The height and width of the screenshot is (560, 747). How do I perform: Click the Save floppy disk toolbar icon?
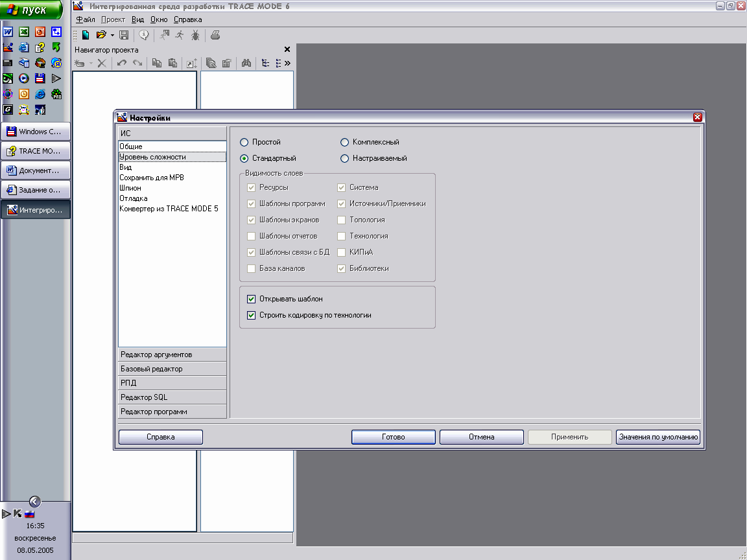tap(124, 35)
